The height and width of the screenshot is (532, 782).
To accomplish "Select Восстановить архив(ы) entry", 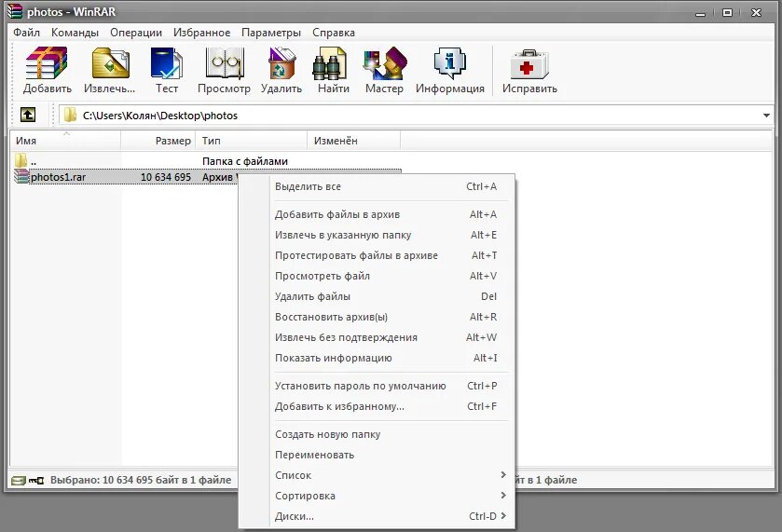I will click(x=386, y=317).
